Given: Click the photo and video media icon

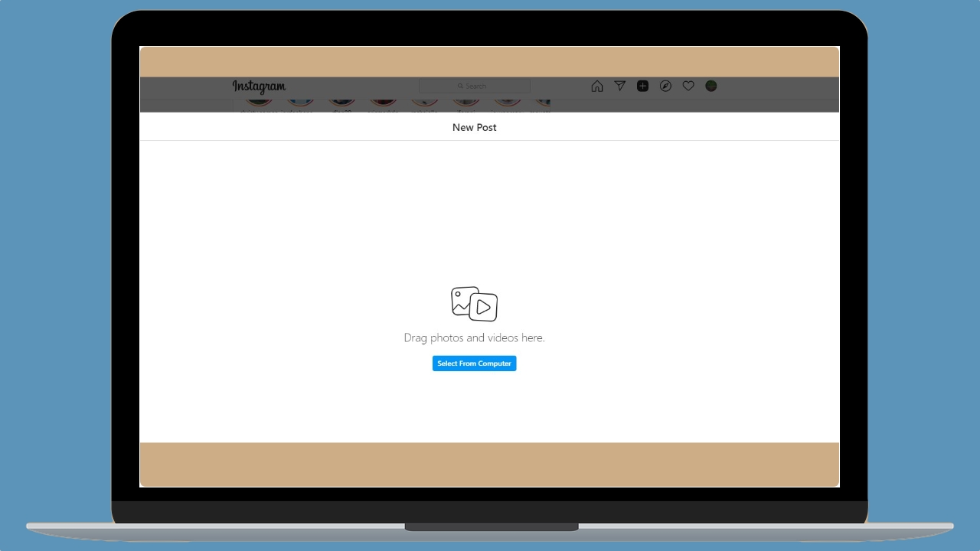Looking at the screenshot, I should (474, 304).
